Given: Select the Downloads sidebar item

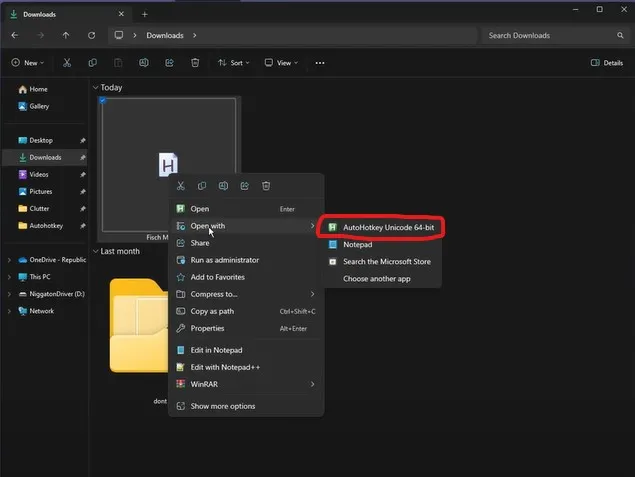Looking at the screenshot, I should tap(45, 158).
